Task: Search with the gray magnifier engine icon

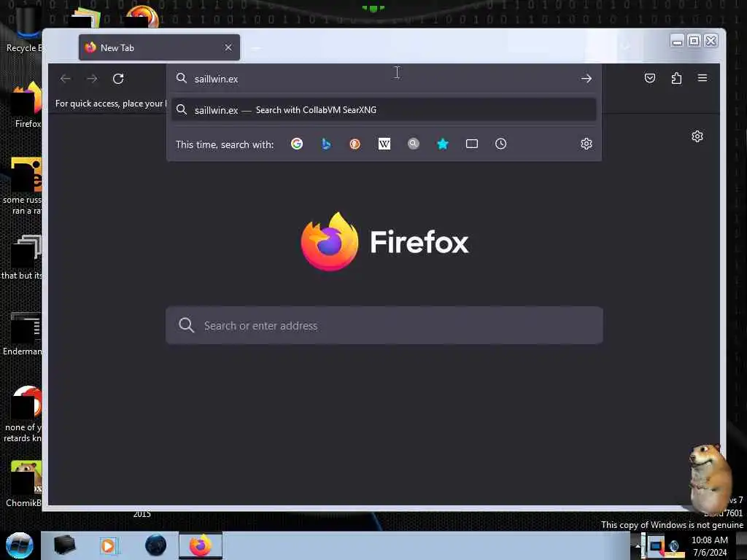Action: tap(414, 144)
